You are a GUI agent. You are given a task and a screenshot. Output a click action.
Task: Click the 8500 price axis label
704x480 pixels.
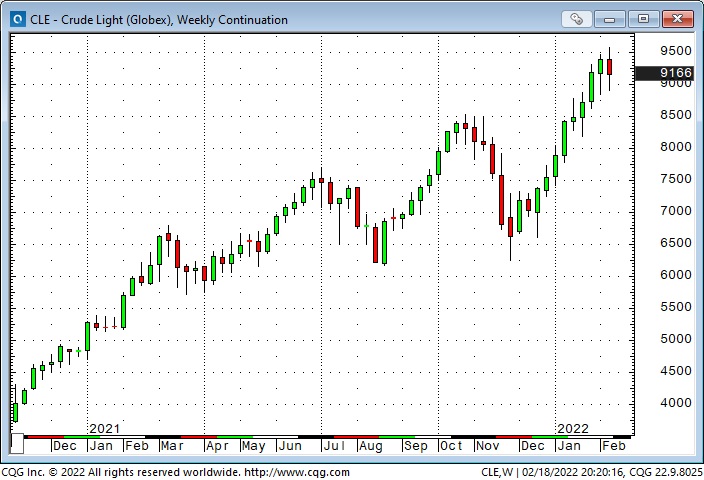[676, 115]
